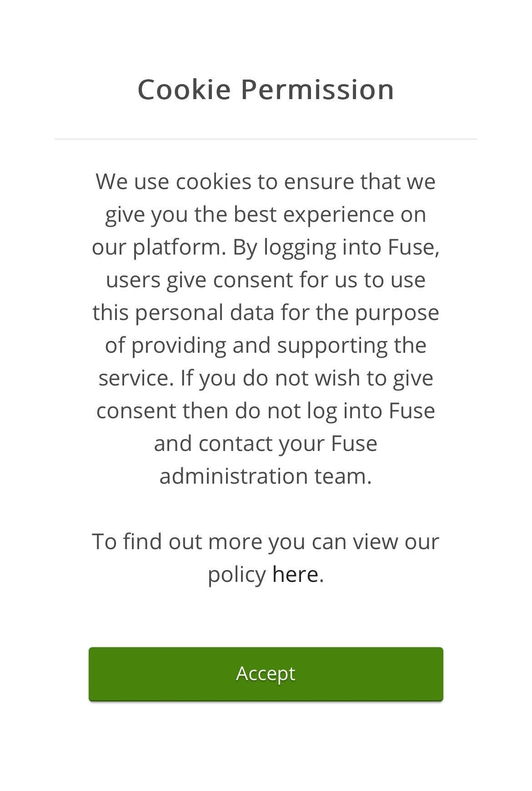
Task: Click the line 'users give consent for us'
Action: 266,280
